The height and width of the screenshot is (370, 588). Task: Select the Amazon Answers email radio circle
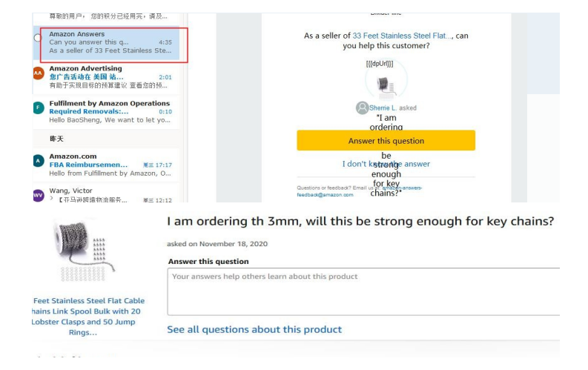click(38, 38)
